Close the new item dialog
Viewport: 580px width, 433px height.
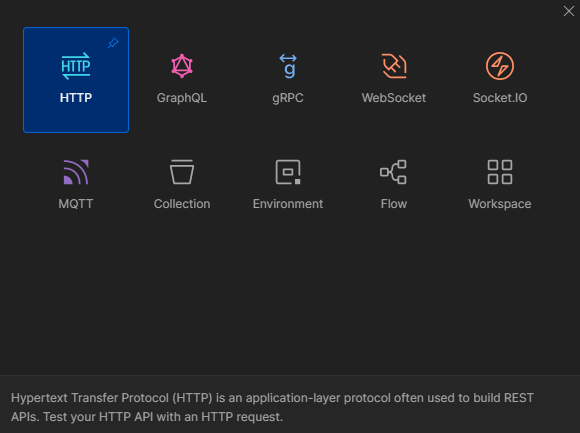[x=569, y=11]
